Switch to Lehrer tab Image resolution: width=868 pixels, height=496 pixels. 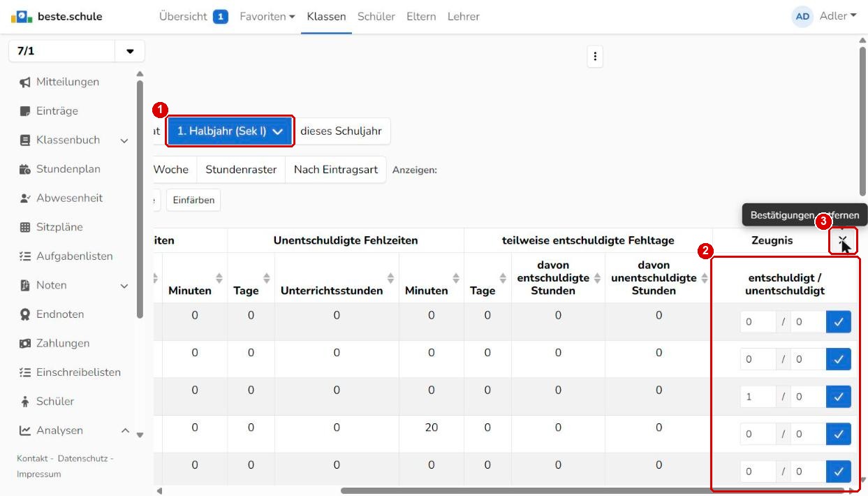pos(464,16)
